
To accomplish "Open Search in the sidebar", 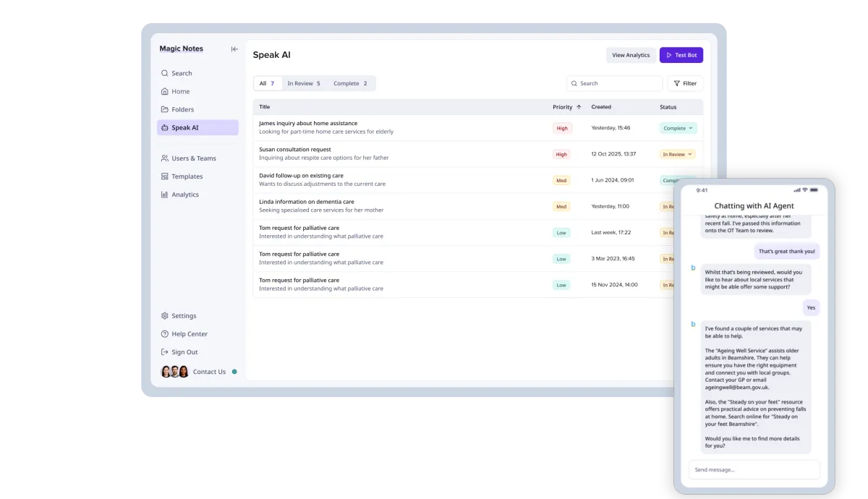I will [182, 73].
